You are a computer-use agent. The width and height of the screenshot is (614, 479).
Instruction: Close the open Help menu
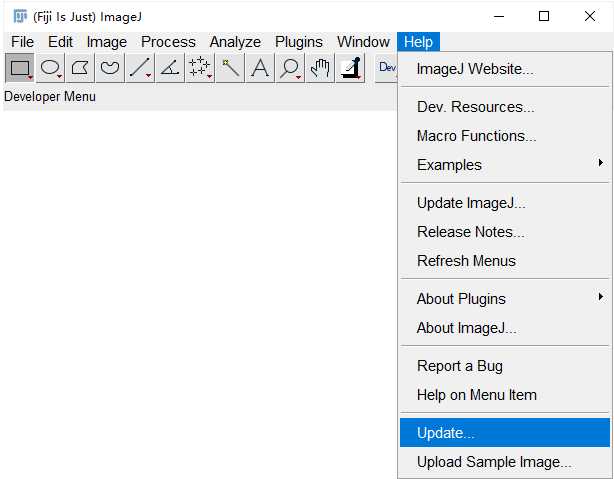(x=418, y=42)
